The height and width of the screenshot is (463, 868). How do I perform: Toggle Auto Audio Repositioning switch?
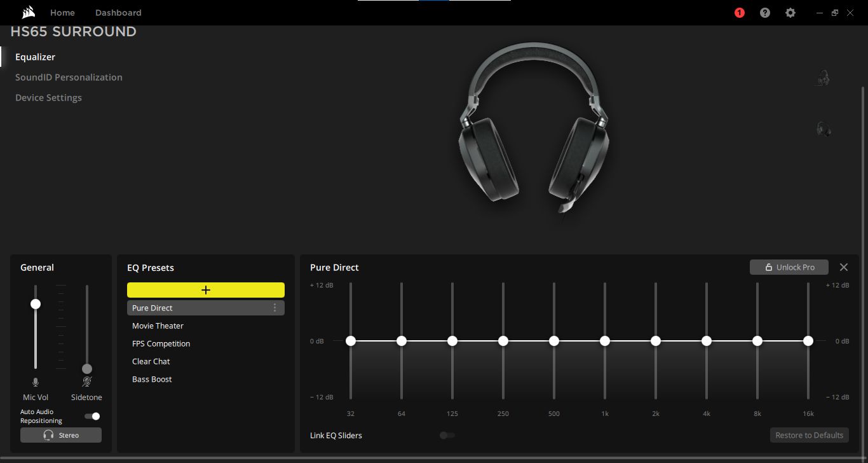[92, 416]
